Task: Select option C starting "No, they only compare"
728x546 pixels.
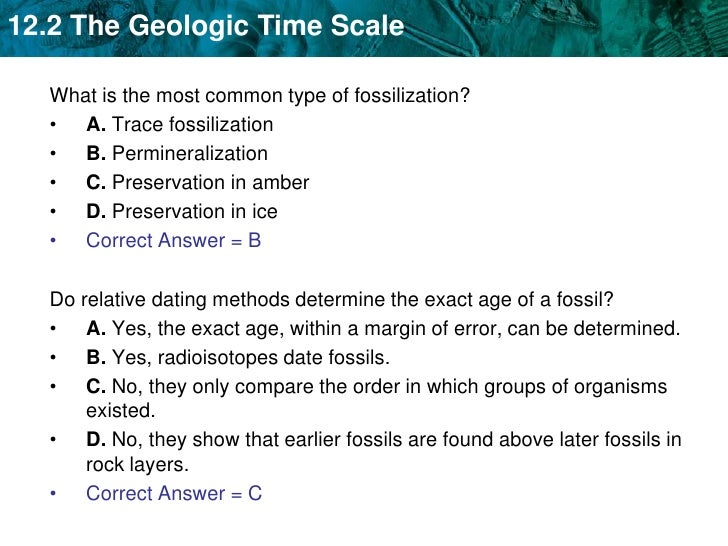Action: coord(376,387)
